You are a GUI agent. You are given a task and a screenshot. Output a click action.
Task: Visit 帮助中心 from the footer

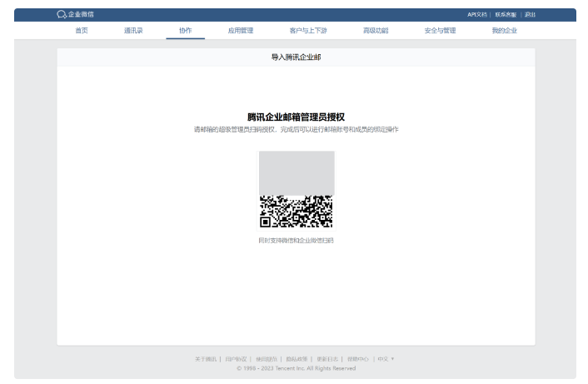358,359
